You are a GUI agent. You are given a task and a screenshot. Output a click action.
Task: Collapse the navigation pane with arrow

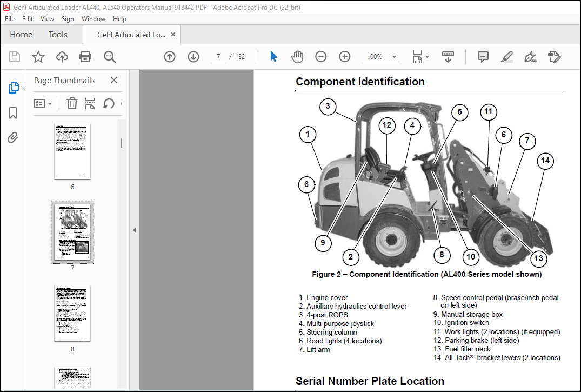135,230
